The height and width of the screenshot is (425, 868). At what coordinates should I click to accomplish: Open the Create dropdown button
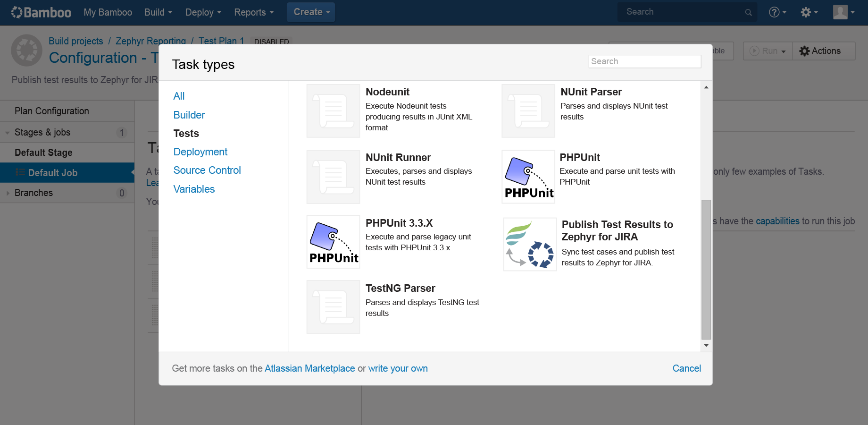pos(311,12)
